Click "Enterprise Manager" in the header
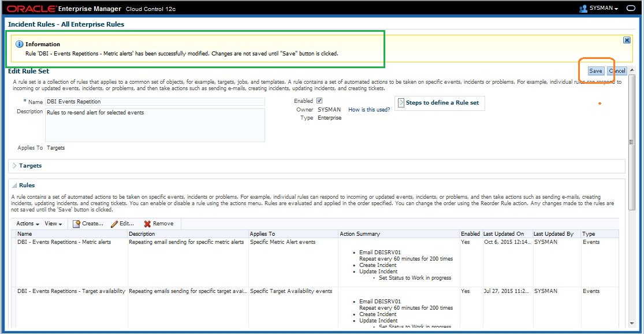The height and width of the screenshot is (334, 644). (x=90, y=9)
